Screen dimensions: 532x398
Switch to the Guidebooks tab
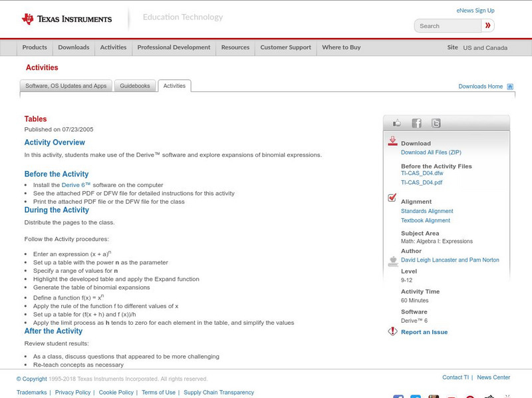[134, 85]
